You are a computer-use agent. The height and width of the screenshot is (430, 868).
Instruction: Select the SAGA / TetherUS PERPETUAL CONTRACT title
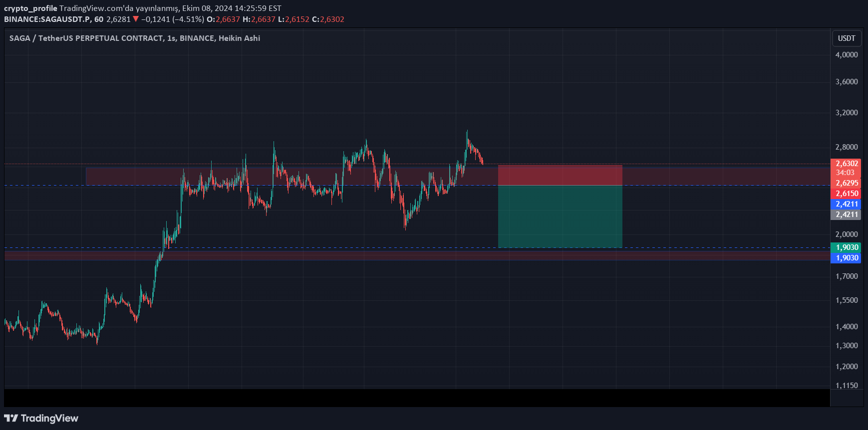click(x=135, y=38)
